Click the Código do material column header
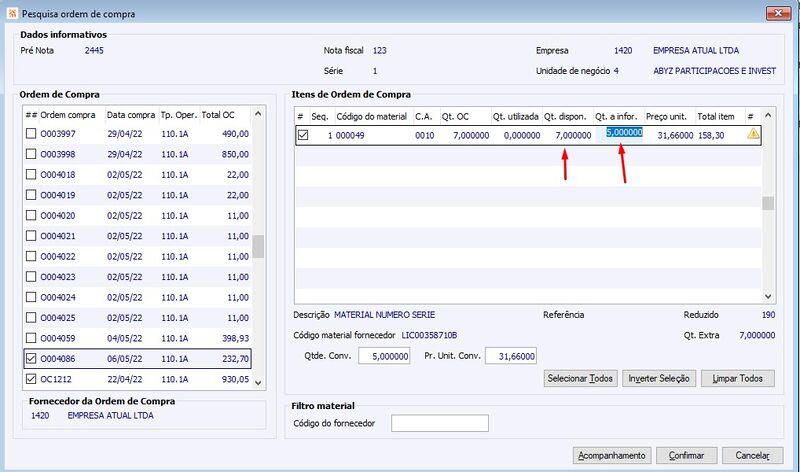Screen dimensions: 800x472 click(x=373, y=116)
